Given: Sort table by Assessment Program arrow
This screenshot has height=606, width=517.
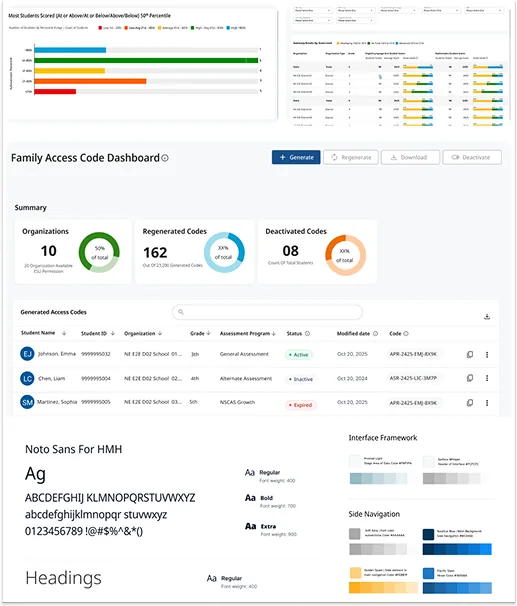Looking at the screenshot, I should pyautogui.click(x=274, y=333).
